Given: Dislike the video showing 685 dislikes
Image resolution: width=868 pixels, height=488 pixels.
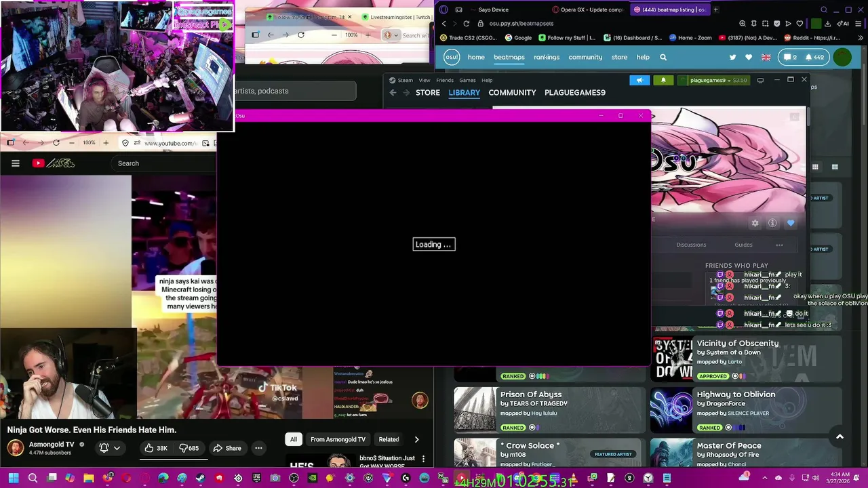Looking at the screenshot, I should point(189,448).
